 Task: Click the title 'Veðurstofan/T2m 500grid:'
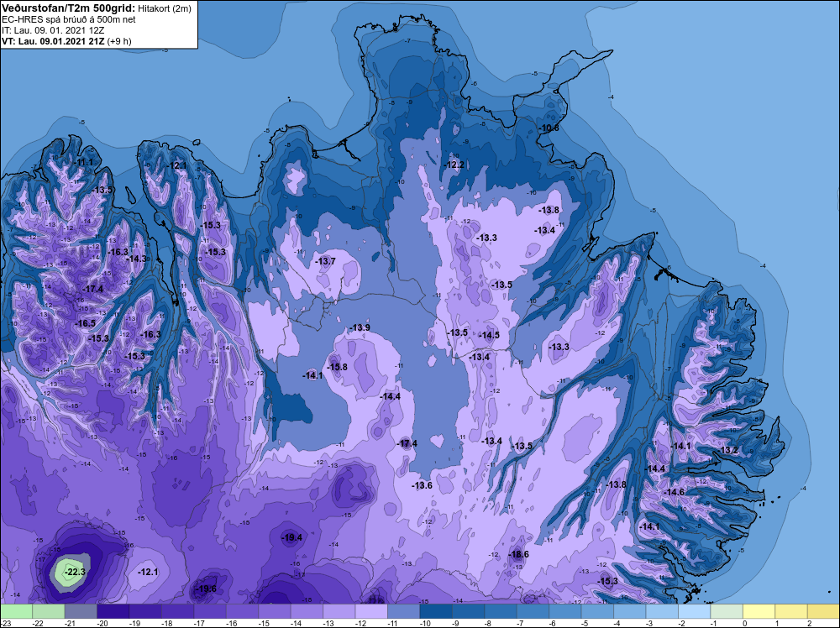click(69, 8)
